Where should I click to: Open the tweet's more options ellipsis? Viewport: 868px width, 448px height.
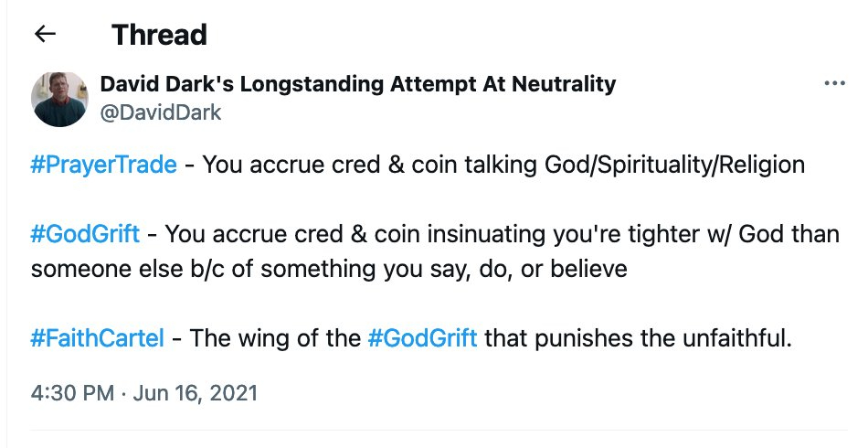(x=834, y=84)
